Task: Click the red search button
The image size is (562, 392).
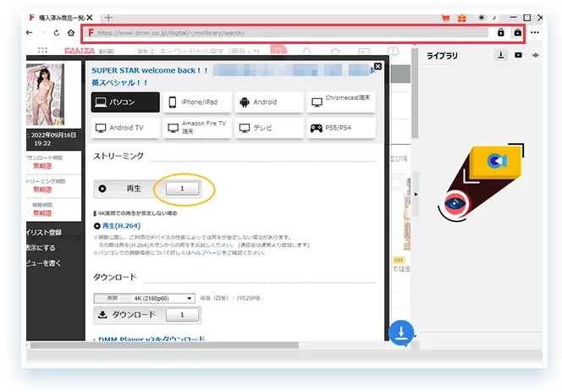Action: tap(278, 51)
